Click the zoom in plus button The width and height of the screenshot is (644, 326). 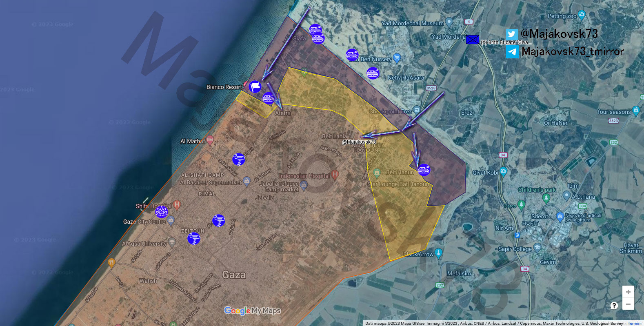coord(628,292)
